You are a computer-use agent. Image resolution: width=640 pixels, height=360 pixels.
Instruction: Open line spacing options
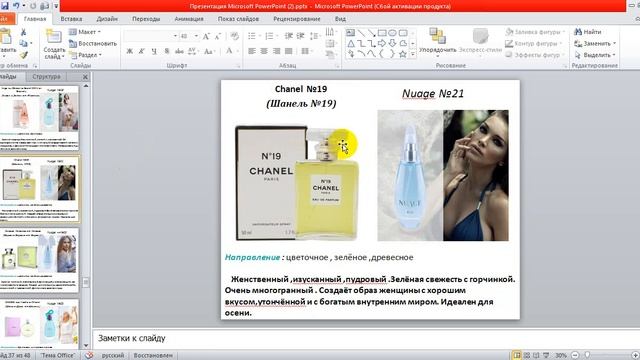pyautogui.click(x=315, y=36)
